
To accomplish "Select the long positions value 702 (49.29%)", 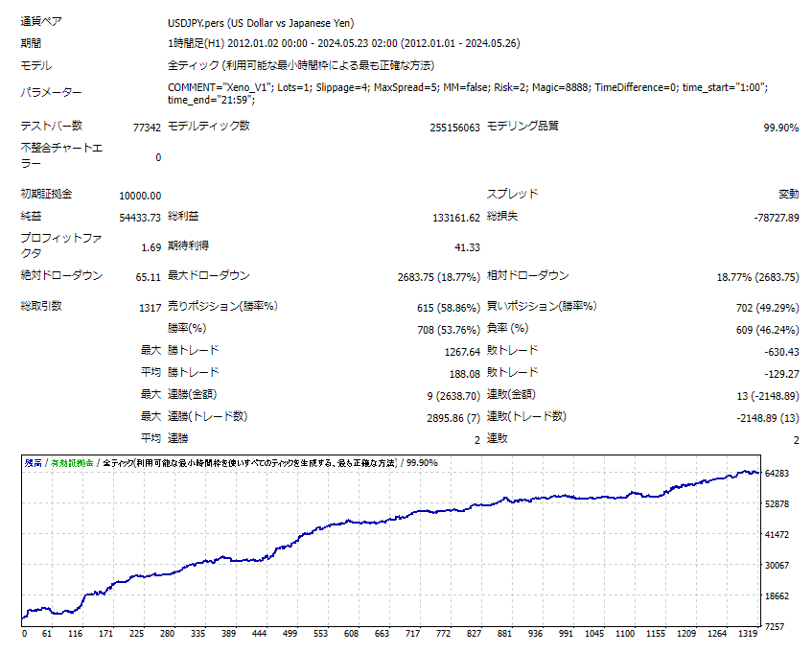I will [768, 308].
